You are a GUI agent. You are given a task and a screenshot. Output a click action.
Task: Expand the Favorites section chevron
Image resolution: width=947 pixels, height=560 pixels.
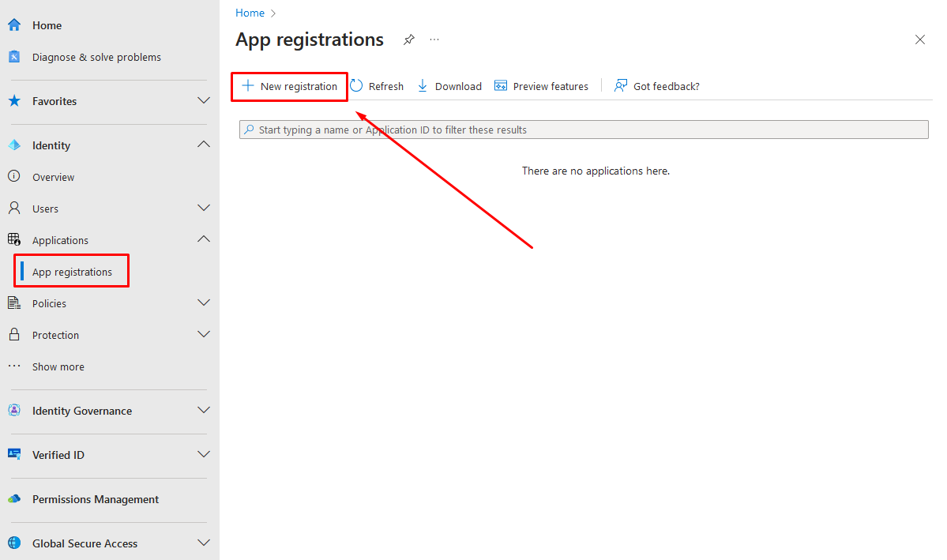204,101
